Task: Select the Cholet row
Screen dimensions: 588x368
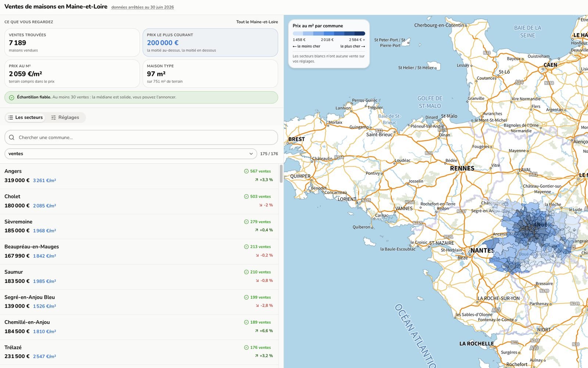Action: coord(139,201)
